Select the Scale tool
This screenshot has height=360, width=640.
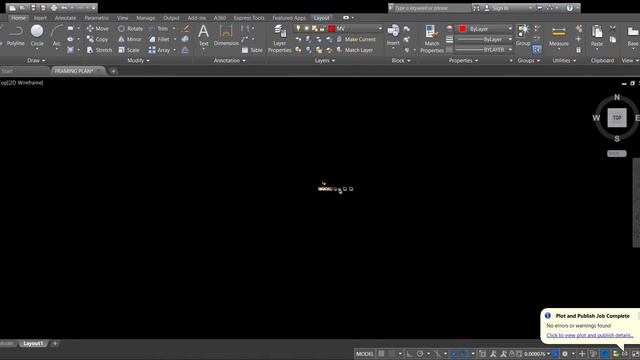(x=129, y=50)
